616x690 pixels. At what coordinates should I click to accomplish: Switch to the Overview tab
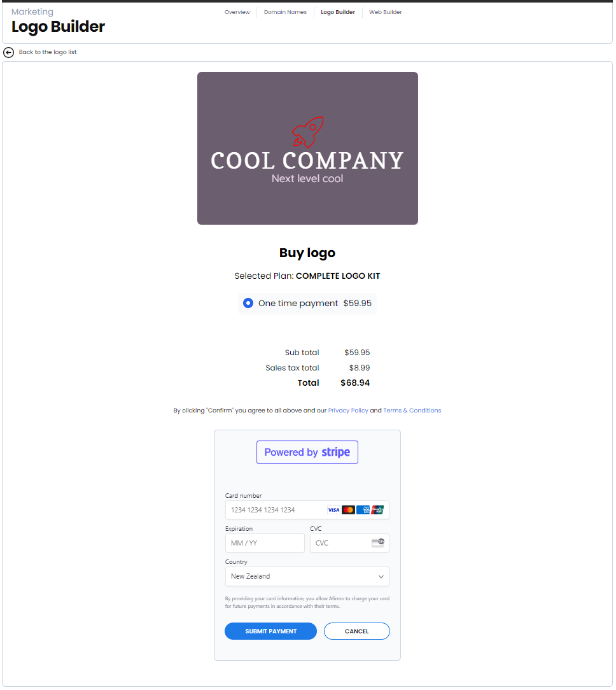pos(237,12)
